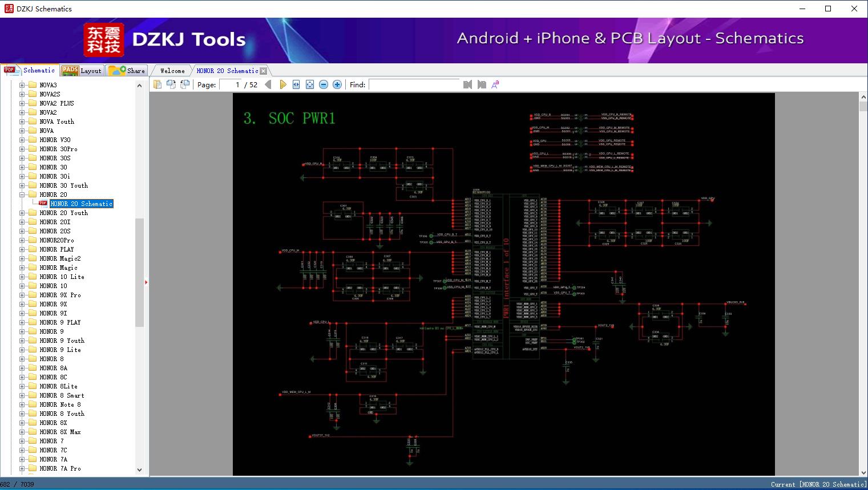This screenshot has height=490, width=868.
Task: Zoom out of the schematic
Action: (x=324, y=84)
